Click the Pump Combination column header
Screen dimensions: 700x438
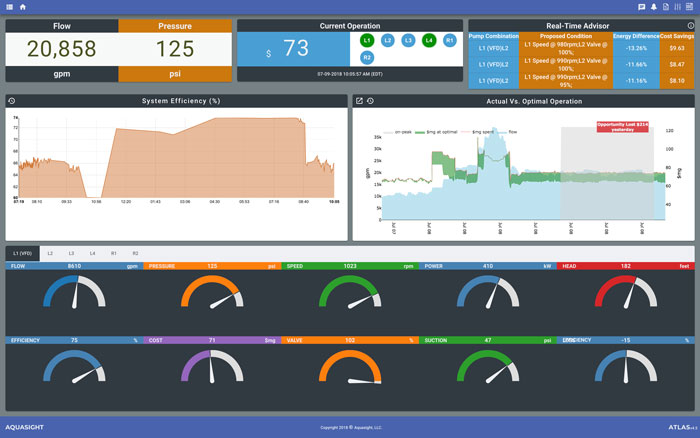[493, 36]
